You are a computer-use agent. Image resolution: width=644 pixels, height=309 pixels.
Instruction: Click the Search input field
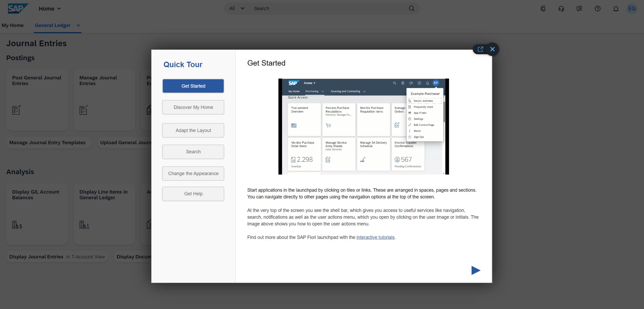coord(327,9)
